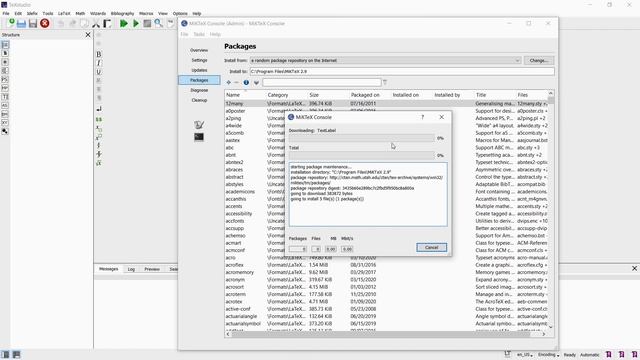Click the Subscript icon in side toolbar
Image resolution: width=640 pixels, height=360 pixels.
pyautogui.click(x=99, y=128)
